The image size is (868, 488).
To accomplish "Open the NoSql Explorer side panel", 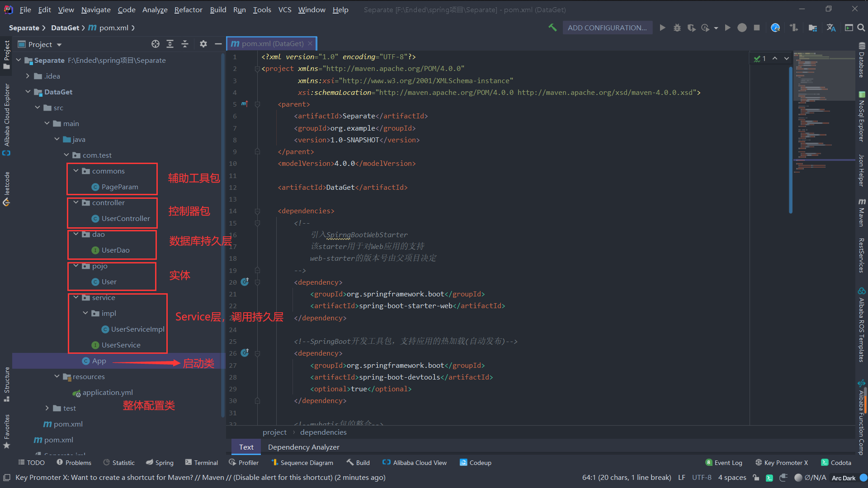I will [x=862, y=117].
